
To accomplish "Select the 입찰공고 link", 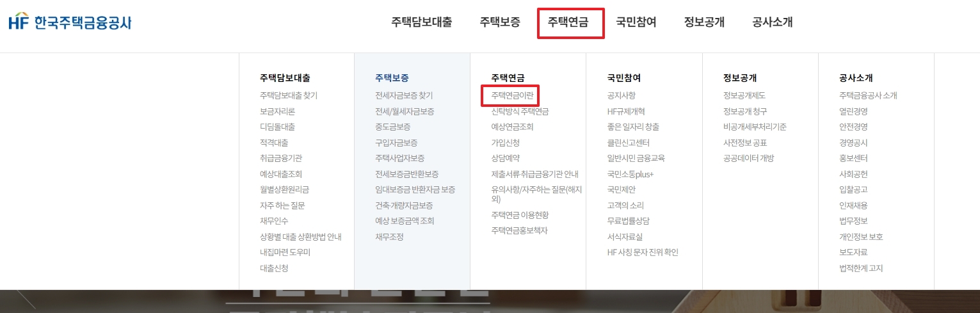I will 853,189.
